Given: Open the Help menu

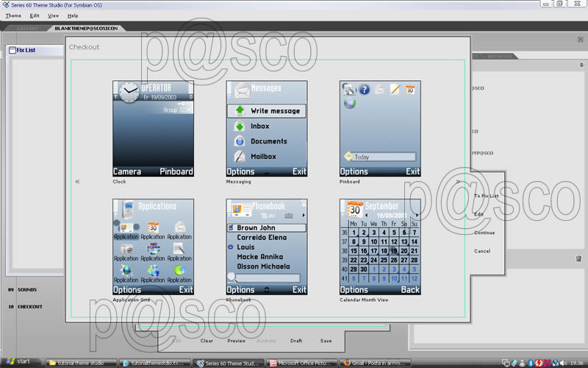Looking at the screenshot, I should pos(73,15).
